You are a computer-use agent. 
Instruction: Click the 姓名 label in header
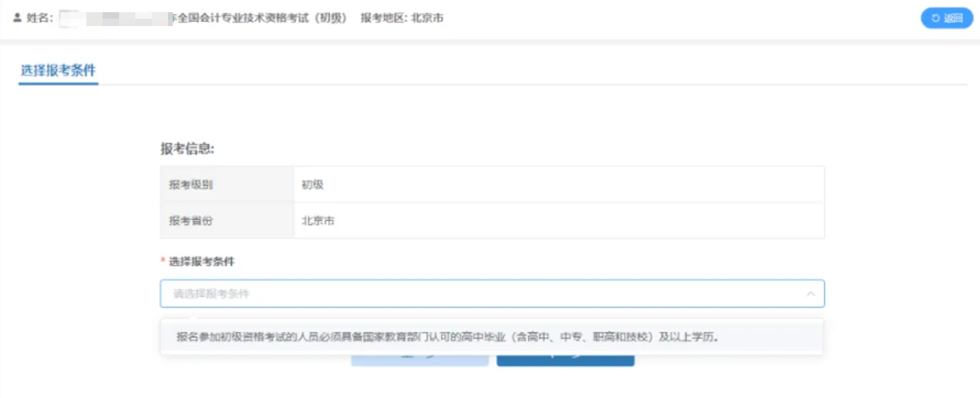pyautogui.click(x=39, y=18)
